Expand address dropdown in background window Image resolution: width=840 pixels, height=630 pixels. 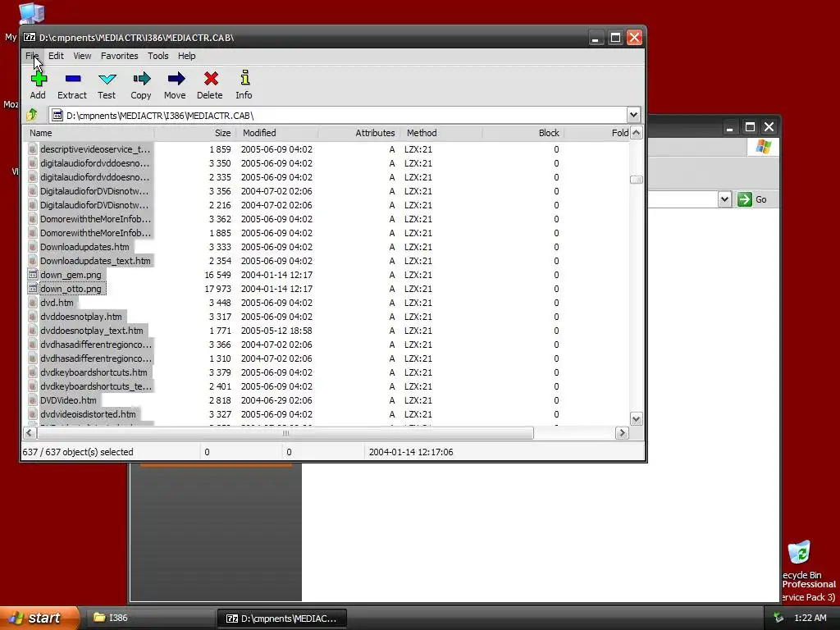click(724, 199)
